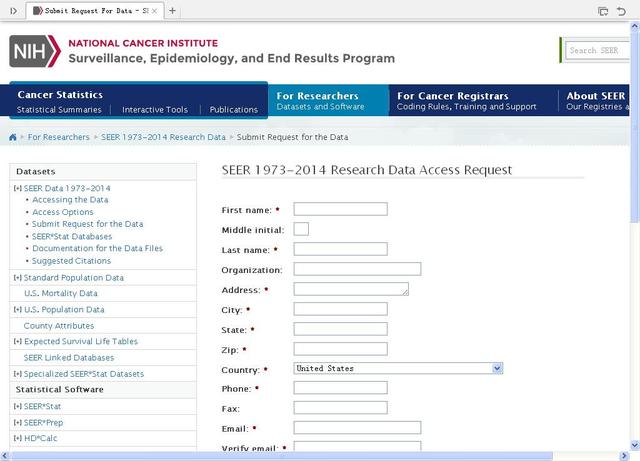This screenshot has width=640, height=461.
Task: Click the vertical scrollbar up arrow
Action: [635, 27]
